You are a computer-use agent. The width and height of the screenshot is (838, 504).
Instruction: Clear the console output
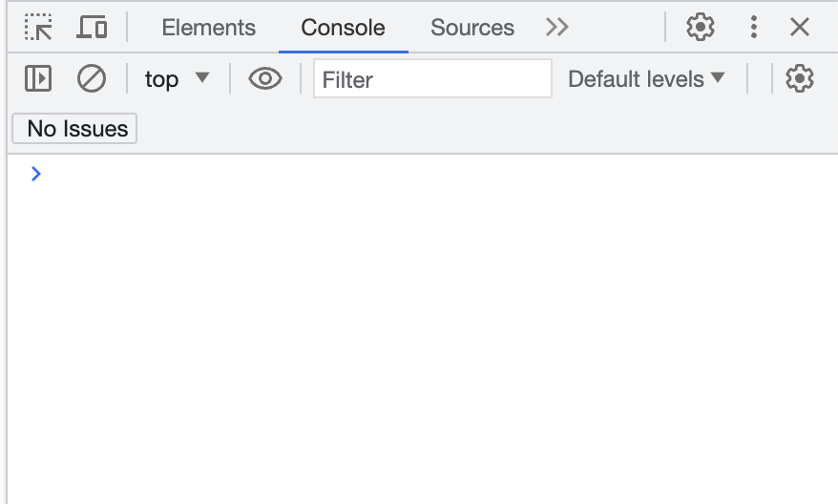tap(92, 78)
